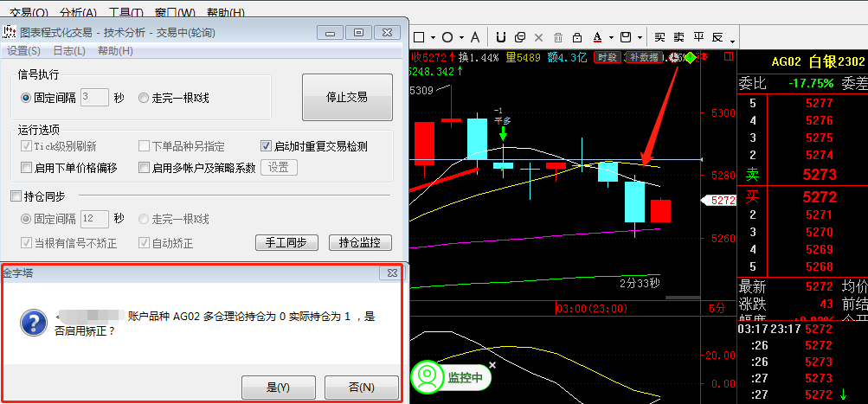Click the green 监控中 monitoring avatar icon
The width and height of the screenshot is (868, 404).
tap(427, 377)
